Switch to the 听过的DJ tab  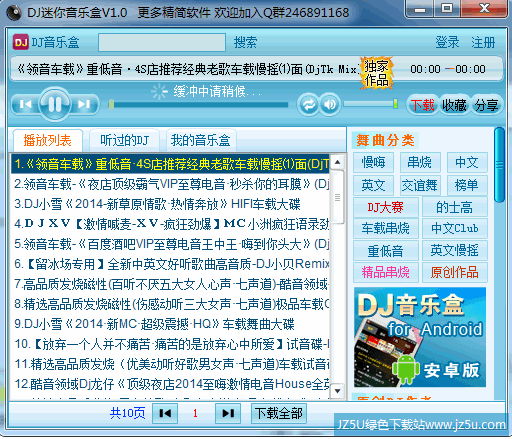click(124, 140)
